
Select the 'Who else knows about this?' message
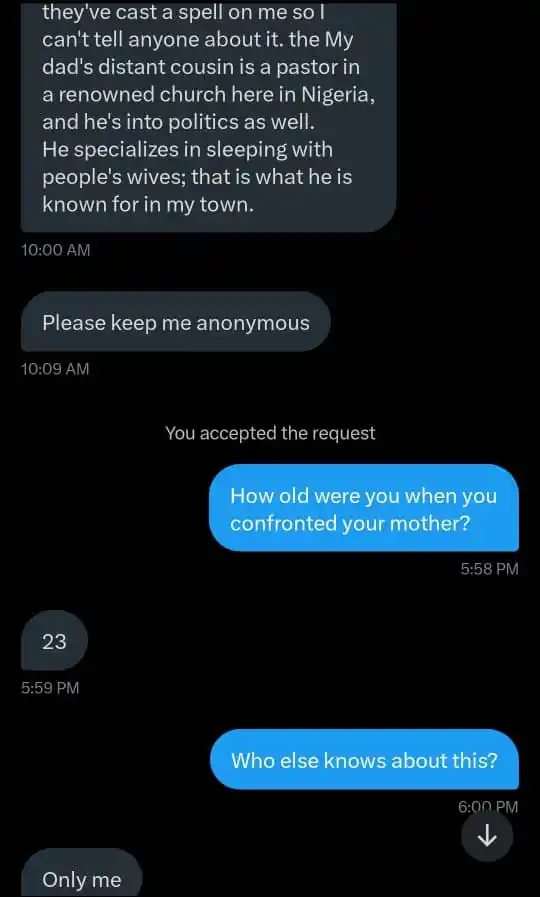(364, 760)
